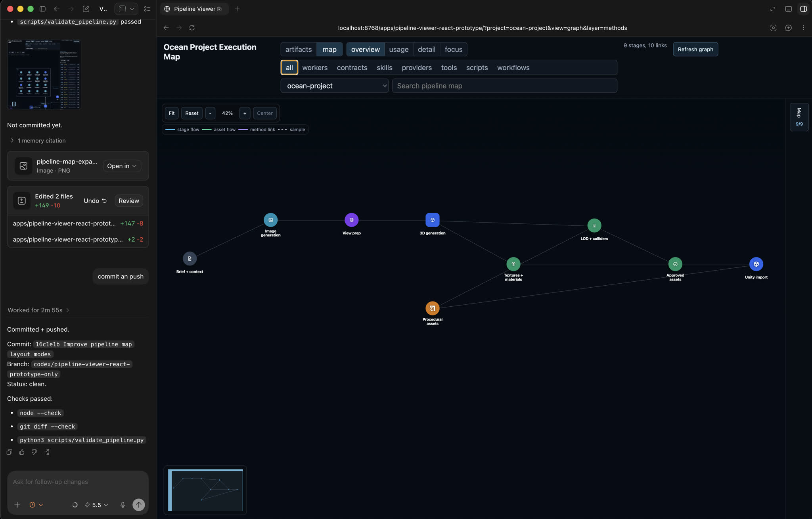Viewport: 812px width, 519px height.
Task: Select the Brief + context node
Action: pyautogui.click(x=190, y=258)
